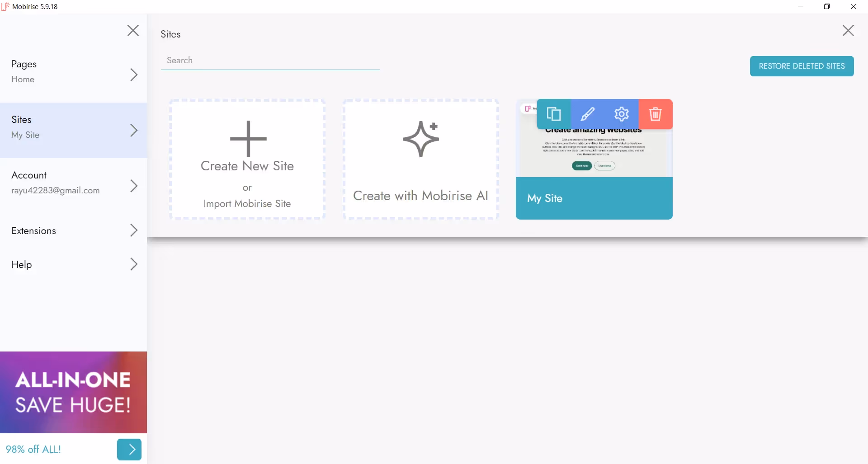
Task: Expand the Pages menu chevron
Action: (134, 75)
